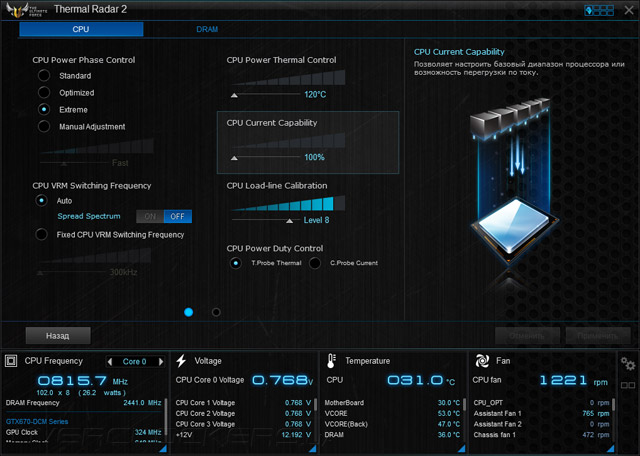Turn Spread Spectrum ON
The image size is (640, 456).
tap(150, 216)
